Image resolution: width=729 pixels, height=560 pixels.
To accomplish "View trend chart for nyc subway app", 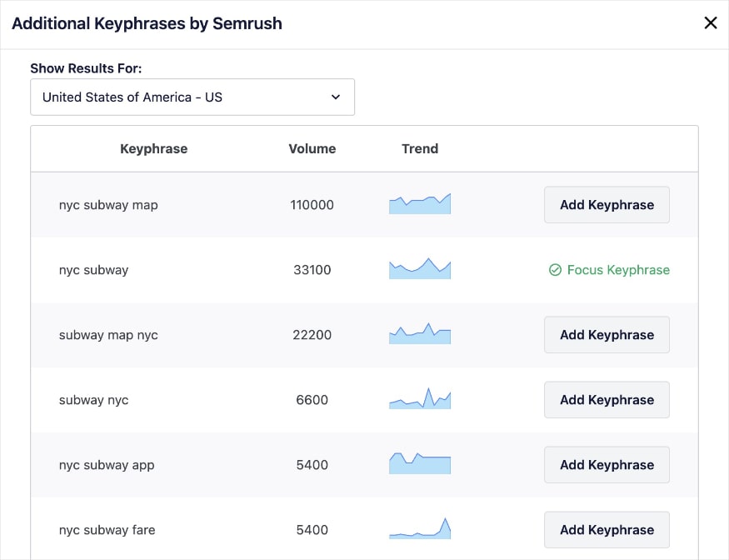I will point(420,463).
